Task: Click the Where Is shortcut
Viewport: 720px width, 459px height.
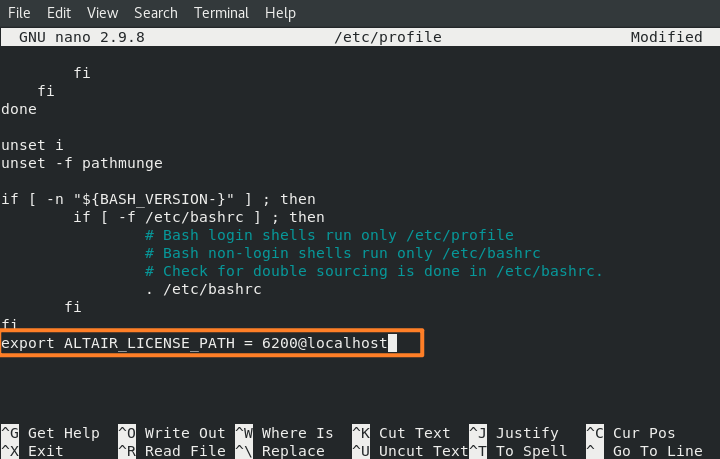Action: pos(297,433)
